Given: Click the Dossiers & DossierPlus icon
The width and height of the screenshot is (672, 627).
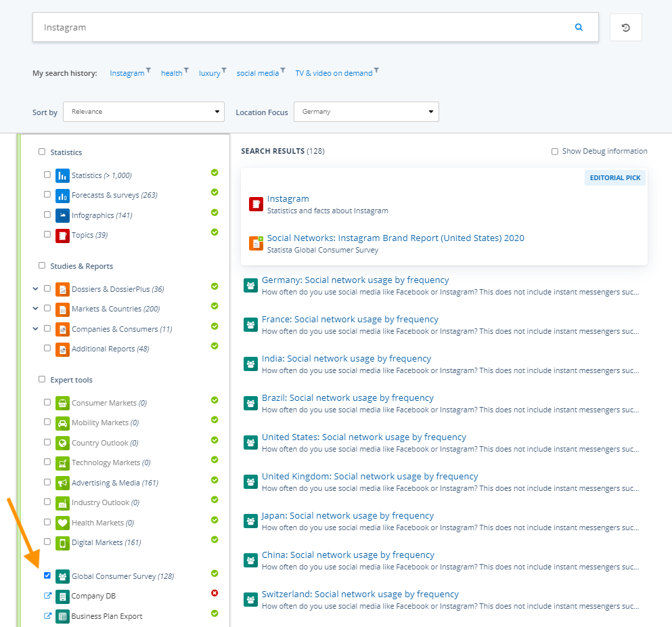Looking at the screenshot, I should tap(62, 290).
